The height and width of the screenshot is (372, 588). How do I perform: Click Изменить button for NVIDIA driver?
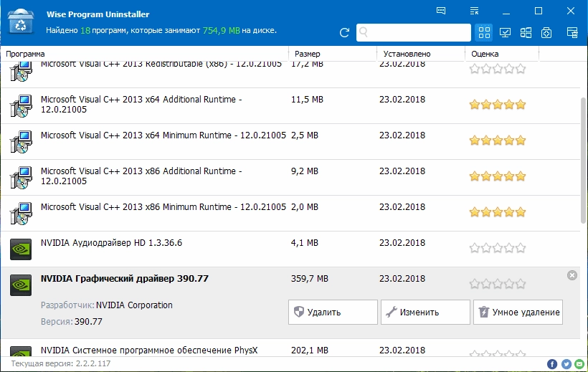point(425,312)
